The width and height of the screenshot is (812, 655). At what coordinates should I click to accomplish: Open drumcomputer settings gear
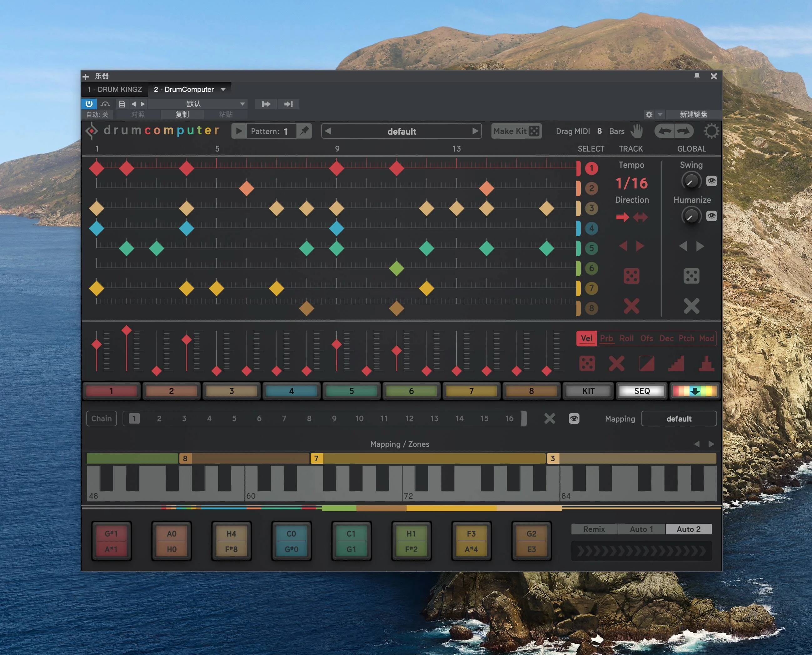click(711, 131)
